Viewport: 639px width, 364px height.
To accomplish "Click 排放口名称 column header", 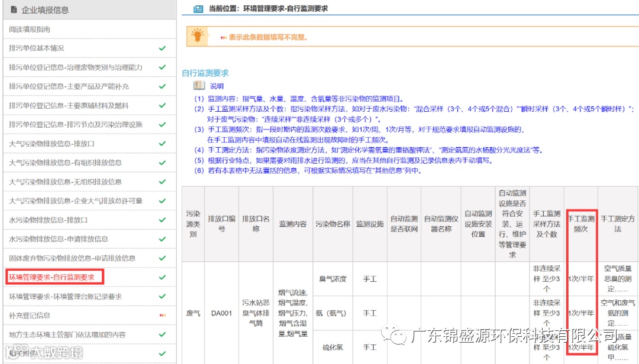I will (256, 224).
